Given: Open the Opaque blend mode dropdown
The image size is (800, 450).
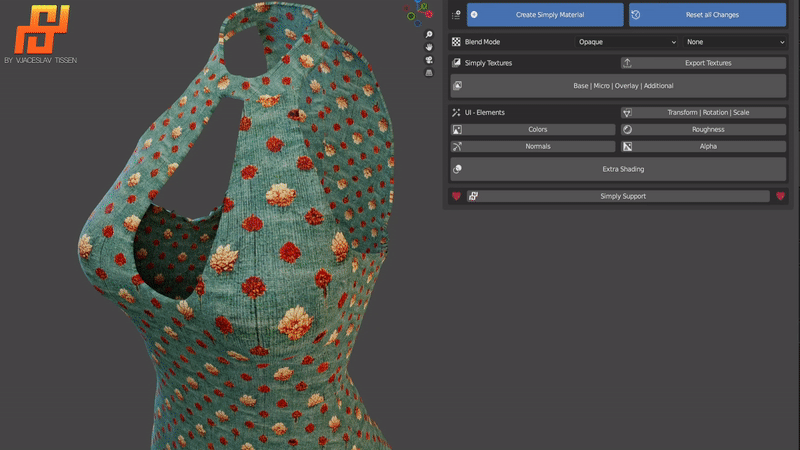Looking at the screenshot, I should [x=627, y=42].
